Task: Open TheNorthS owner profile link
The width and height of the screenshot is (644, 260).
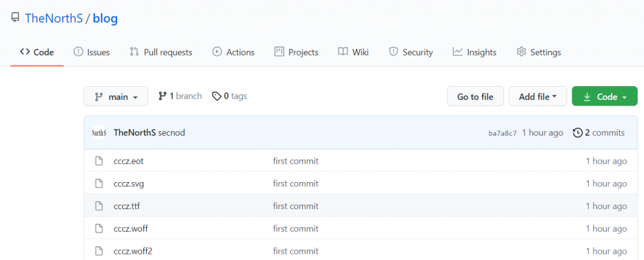Action: coord(54,18)
